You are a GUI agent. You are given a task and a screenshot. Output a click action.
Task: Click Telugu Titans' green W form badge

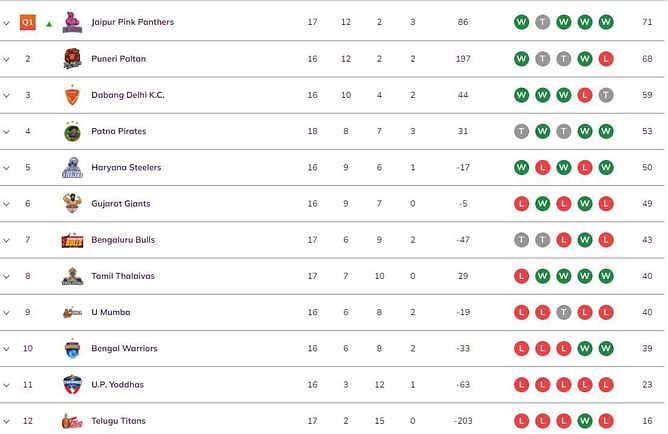[585, 421]
